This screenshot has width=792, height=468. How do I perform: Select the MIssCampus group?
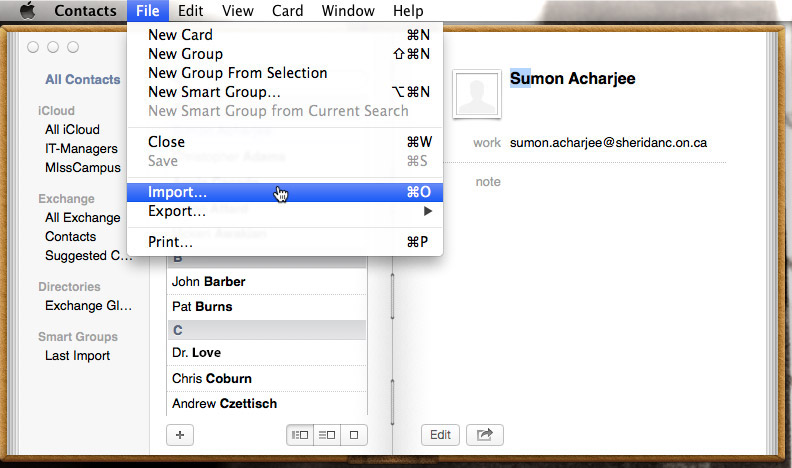83,168
